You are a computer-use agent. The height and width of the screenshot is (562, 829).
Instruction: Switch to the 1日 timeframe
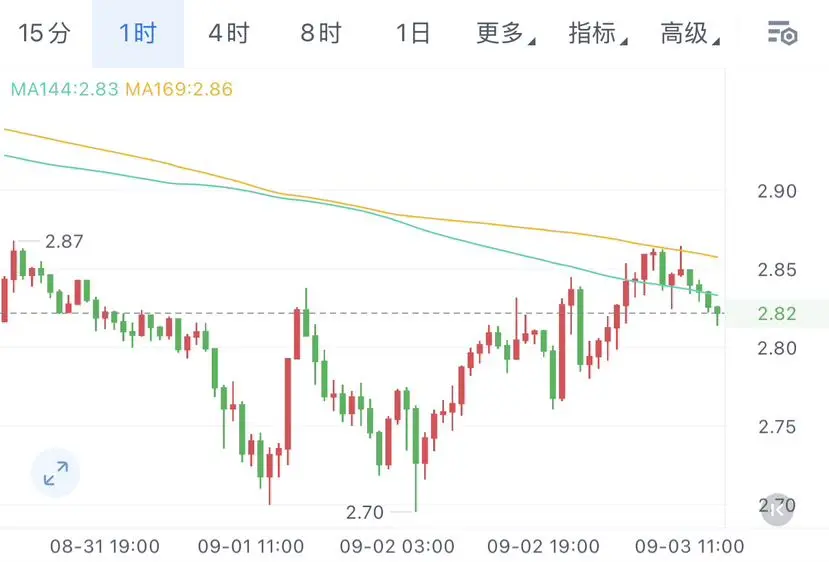(413, 33)
